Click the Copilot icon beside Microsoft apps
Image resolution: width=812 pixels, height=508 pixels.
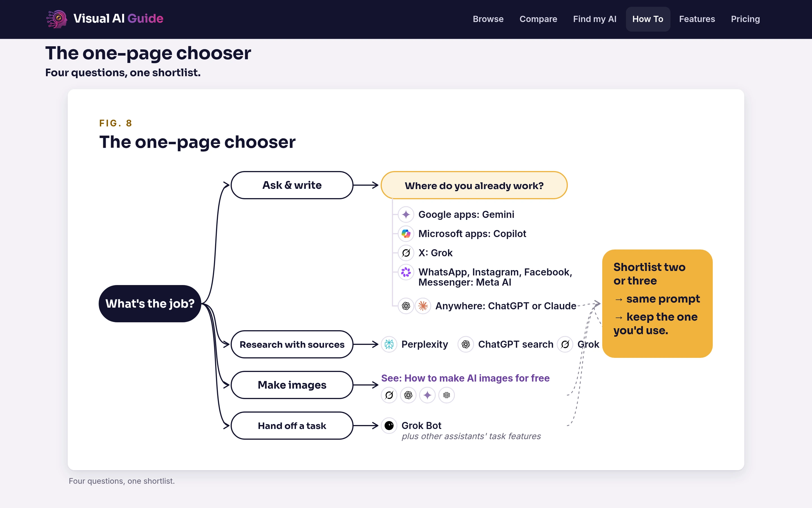406,233
